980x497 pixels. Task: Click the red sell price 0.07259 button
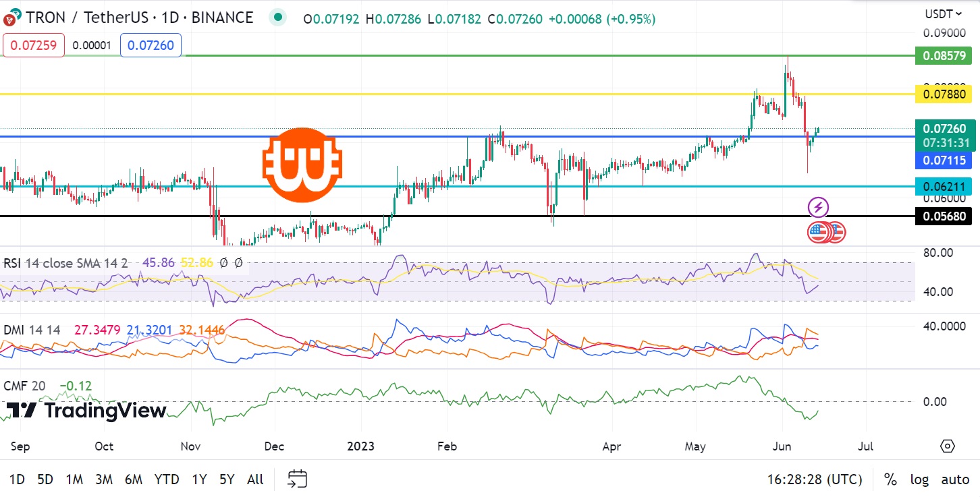click(34, 45)
